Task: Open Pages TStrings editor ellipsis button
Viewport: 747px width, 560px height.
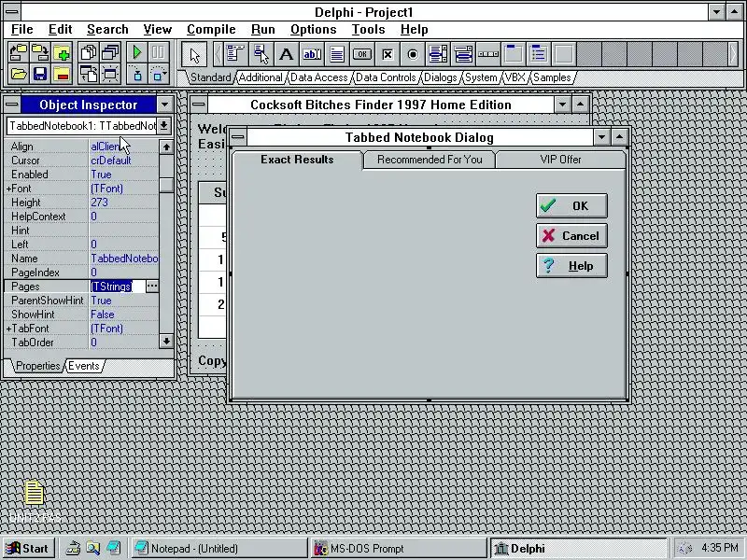Action: pos(152,287)
